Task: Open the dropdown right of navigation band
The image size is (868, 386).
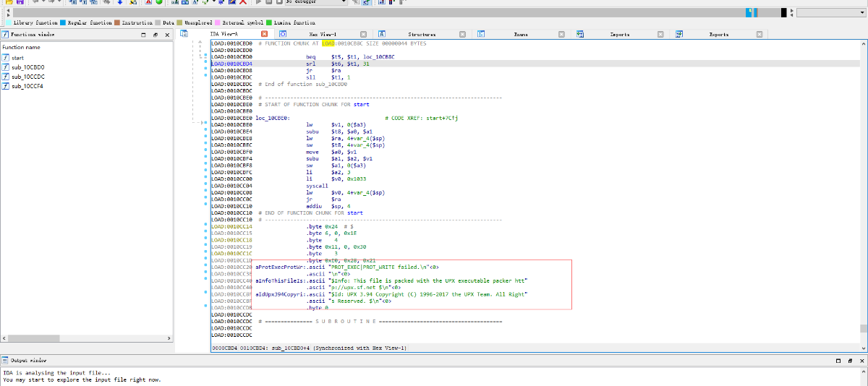Action: [x=862, y=13]
